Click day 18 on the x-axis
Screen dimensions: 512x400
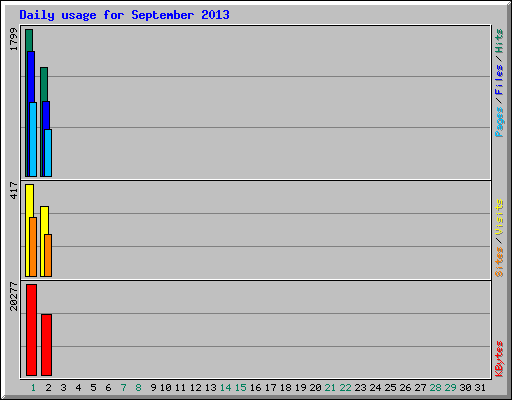(286, 388)
